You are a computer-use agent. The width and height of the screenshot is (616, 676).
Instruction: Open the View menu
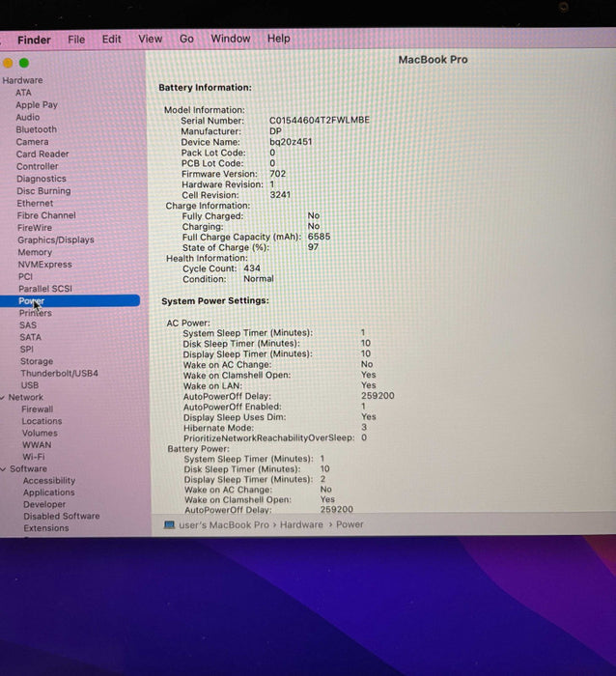(150, 39)
